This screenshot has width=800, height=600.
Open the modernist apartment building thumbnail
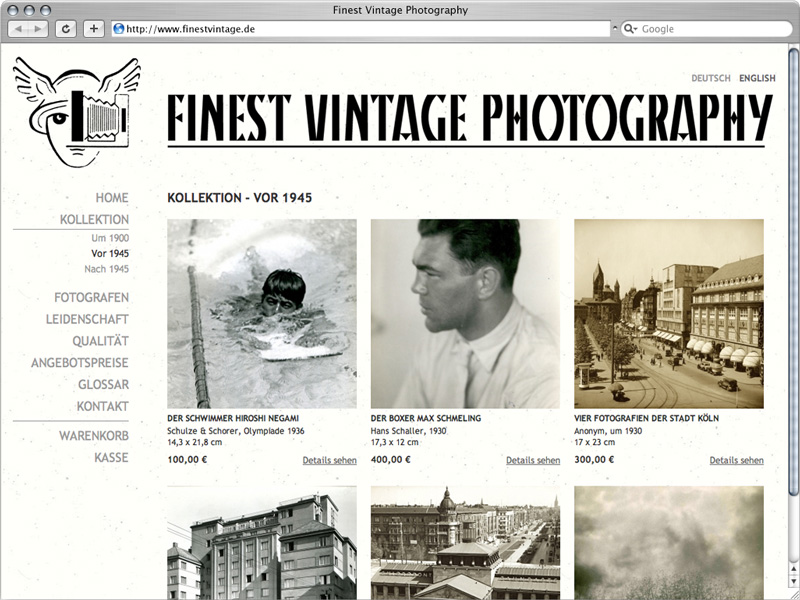coord(262,542)
